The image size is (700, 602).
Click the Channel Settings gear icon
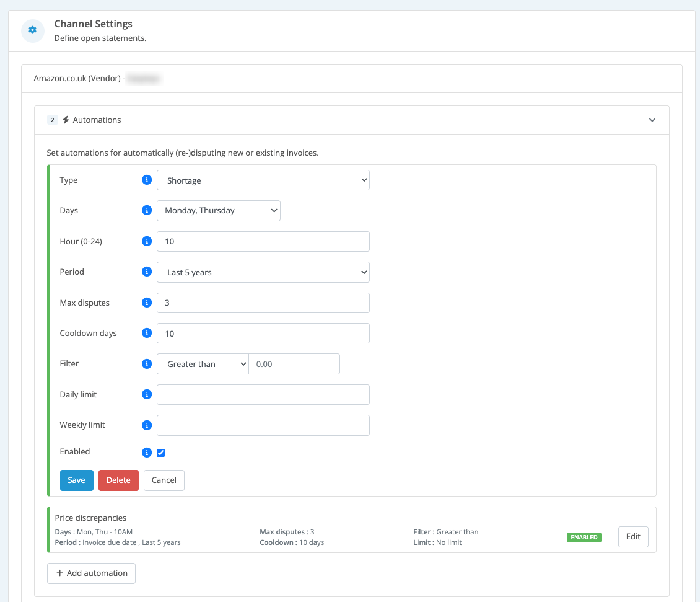[33, 30]
